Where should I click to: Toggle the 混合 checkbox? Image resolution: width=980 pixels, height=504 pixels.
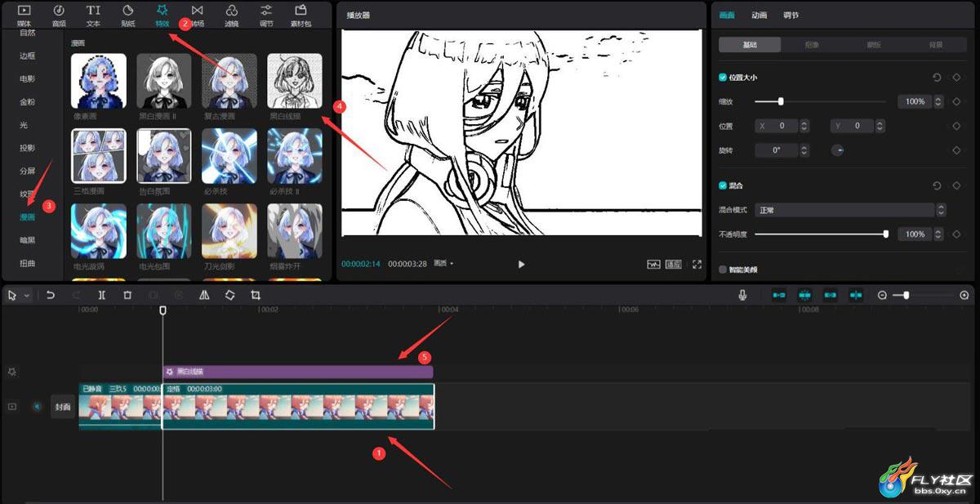point(723,185)
